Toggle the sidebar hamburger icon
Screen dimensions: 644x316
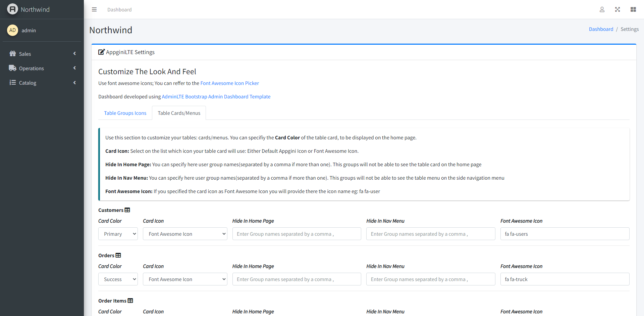94,9
